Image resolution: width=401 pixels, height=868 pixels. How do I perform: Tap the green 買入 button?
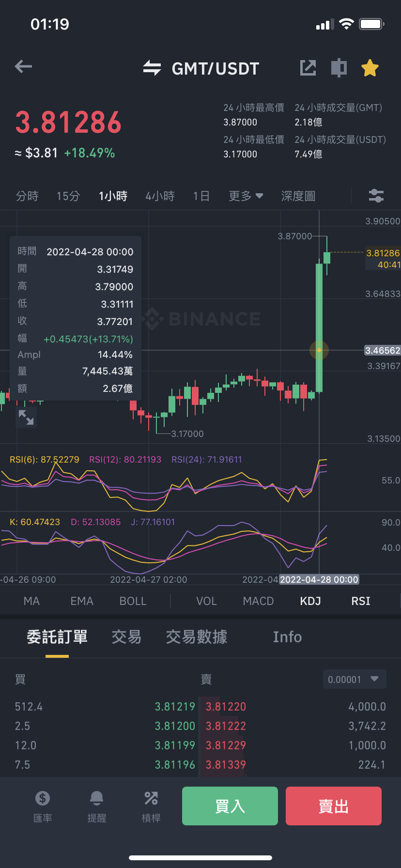(x=230, y=806)
